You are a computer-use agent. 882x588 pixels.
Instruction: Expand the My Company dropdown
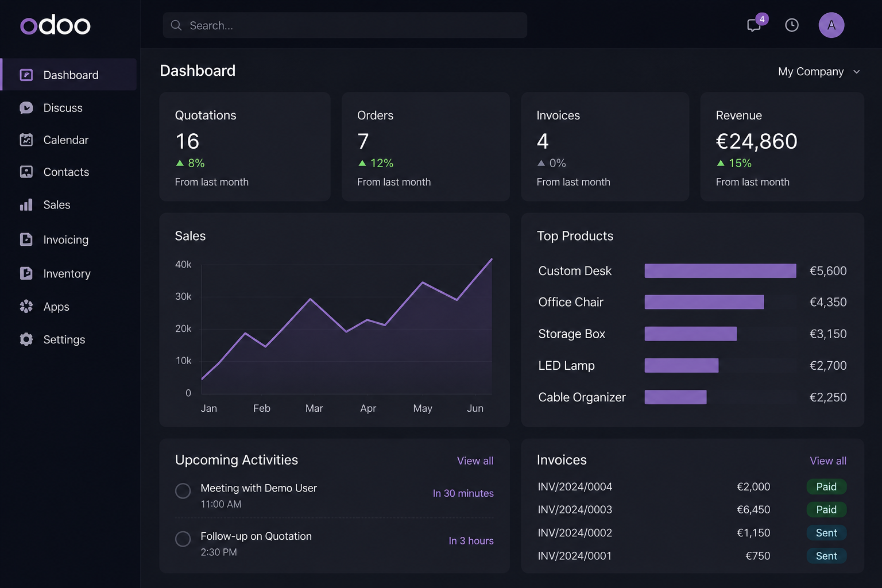[x=819, y=72]
